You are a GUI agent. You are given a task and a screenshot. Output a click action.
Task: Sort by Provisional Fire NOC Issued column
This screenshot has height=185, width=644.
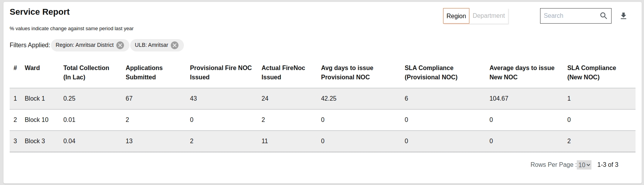point(221,72)
